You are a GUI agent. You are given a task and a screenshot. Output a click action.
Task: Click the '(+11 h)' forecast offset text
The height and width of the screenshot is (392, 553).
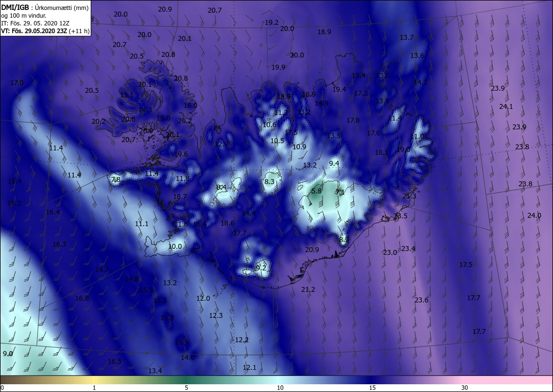(x=80, y=31)
